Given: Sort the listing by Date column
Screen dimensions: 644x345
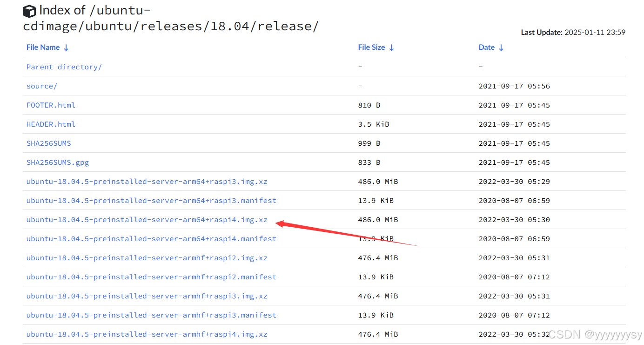Looking at the screenshot, I should [x=491, y=47].
